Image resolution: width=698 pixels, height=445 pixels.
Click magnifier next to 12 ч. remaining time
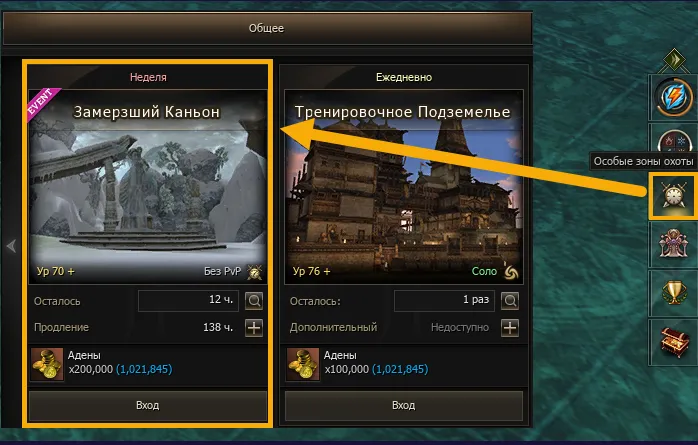(x=254, y=301)
